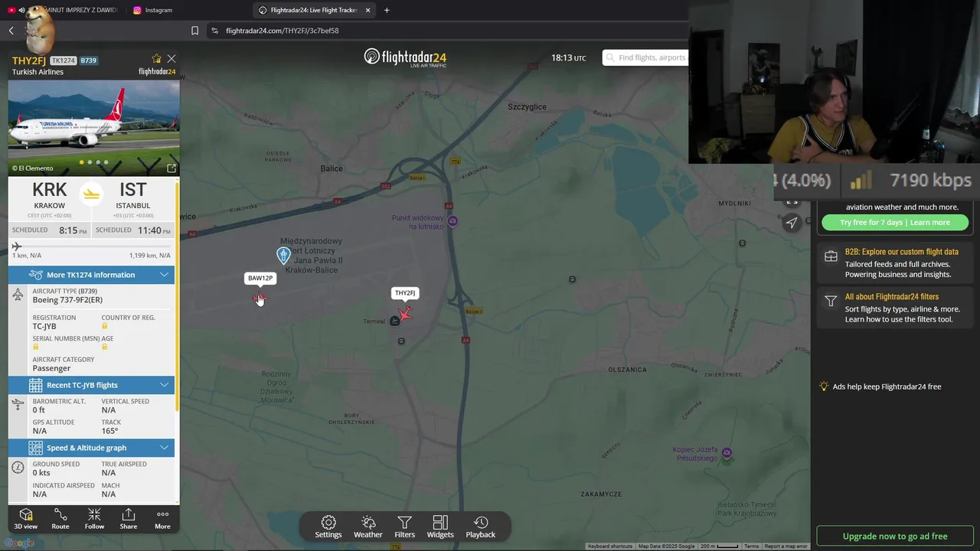Open site settings icon in address bar

[214, 31]
